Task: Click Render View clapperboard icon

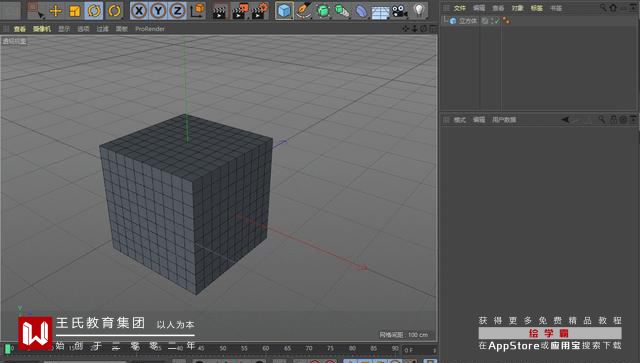Action: tap(220, 11)
